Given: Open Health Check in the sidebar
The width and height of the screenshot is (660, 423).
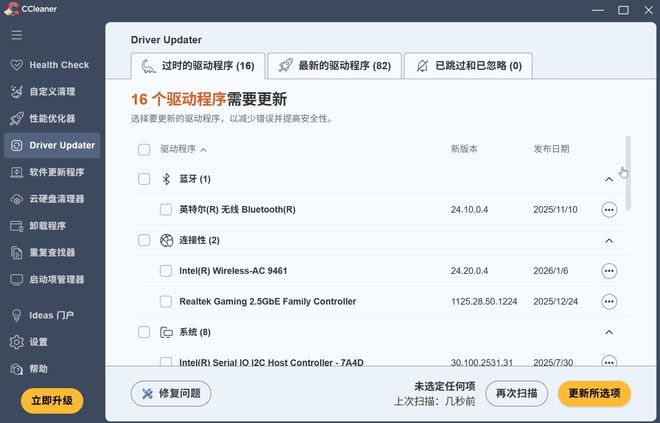Looking at the screenshot, I should pyautogui.click(x=52, y=65).
